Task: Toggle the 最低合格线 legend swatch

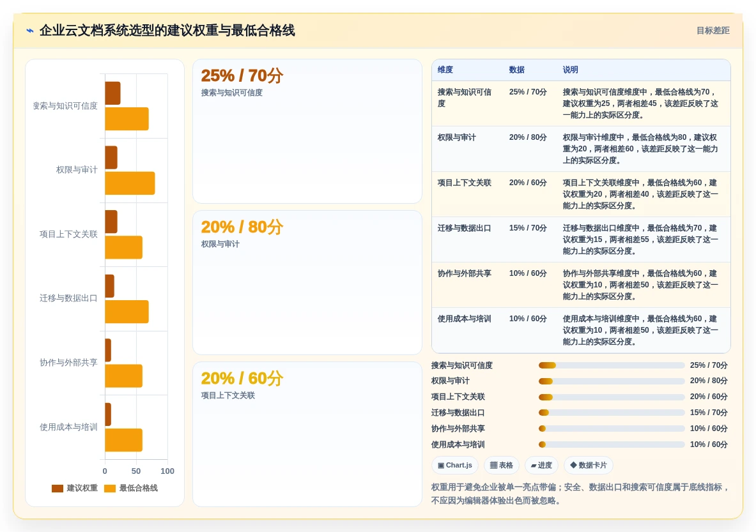Action: tap(110, 488)
